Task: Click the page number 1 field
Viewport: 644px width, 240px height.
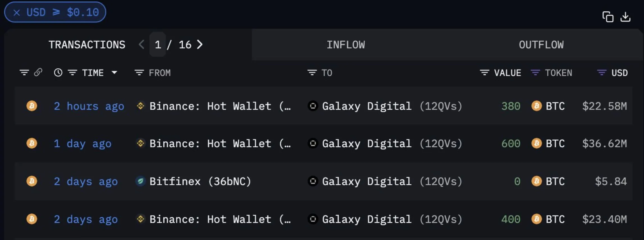Action: (x=158, y=45)
